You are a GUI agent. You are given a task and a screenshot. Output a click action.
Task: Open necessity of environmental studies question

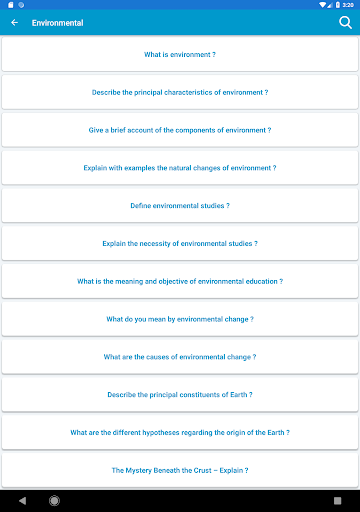[180, 243]
